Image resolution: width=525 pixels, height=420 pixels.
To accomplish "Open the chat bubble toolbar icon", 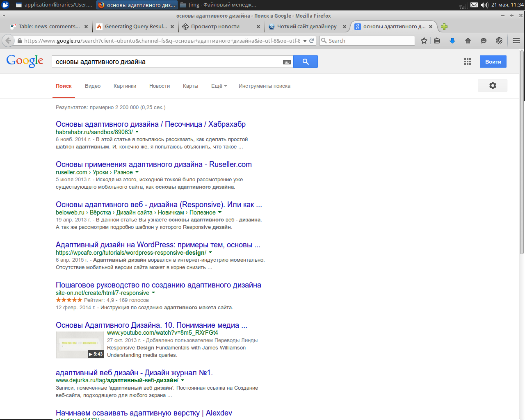I will point(484,41).
